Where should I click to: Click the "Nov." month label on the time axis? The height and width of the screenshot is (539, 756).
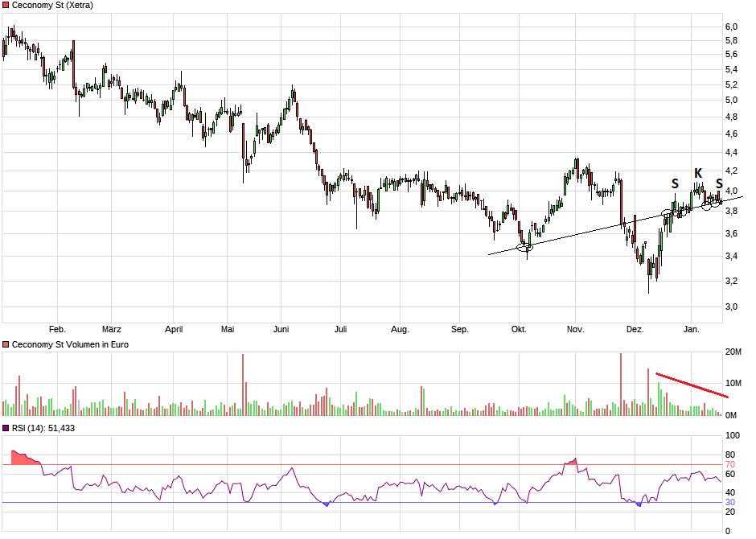point(575,330)
